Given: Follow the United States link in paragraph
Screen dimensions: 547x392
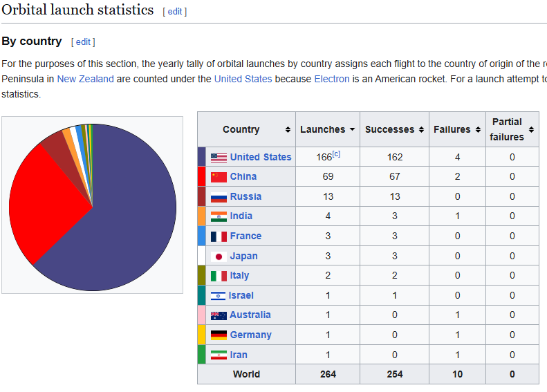Looking at the screenshot, I should [243, 79].
